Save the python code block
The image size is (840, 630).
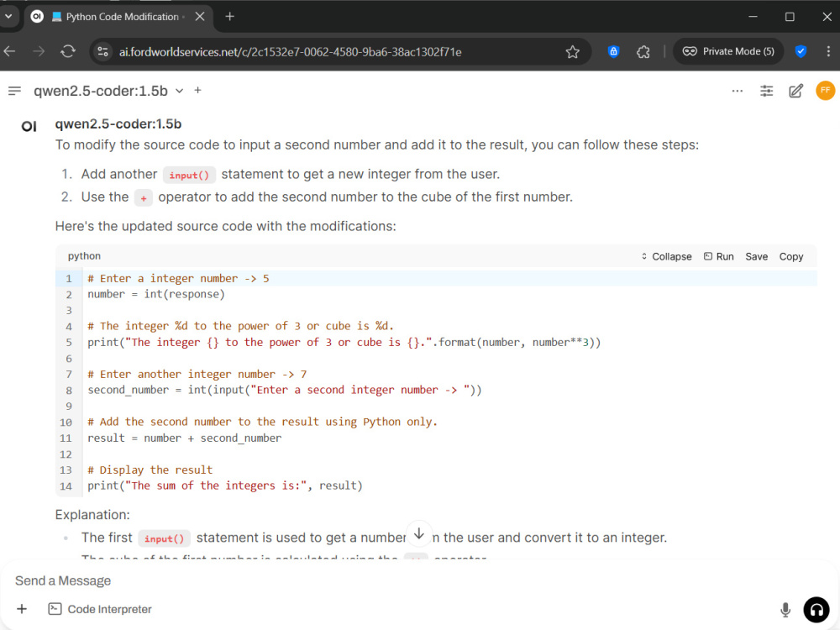tap(757, 256)
